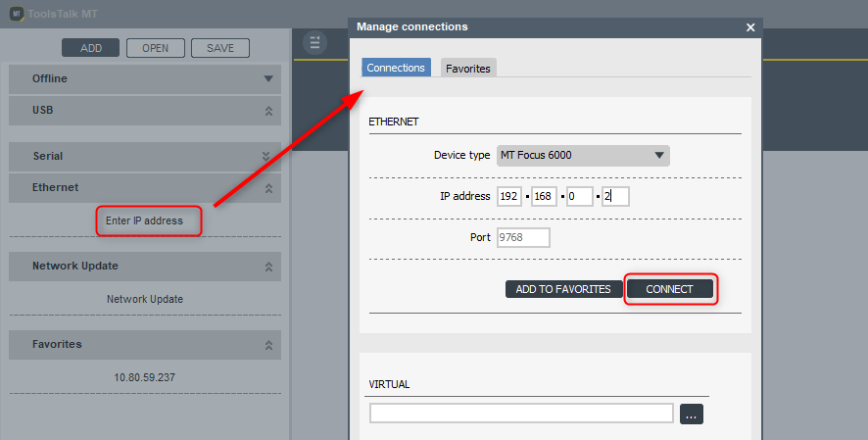
Task: Click the fourth IP octet field 2
Action: coord(615,196)
